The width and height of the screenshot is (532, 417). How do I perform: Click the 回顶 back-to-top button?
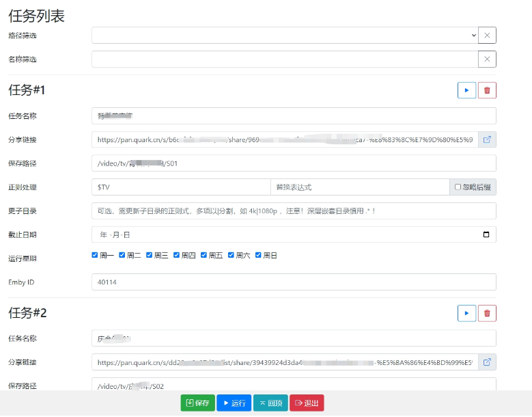click(270, 403)
